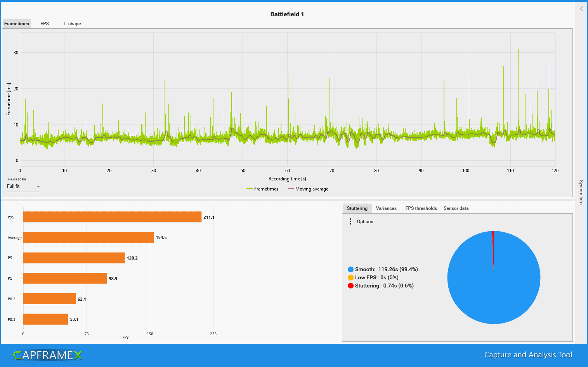The image size is (588, 367).
Task: Expand the System Info side panel chevron
Action: pos(581,9)
